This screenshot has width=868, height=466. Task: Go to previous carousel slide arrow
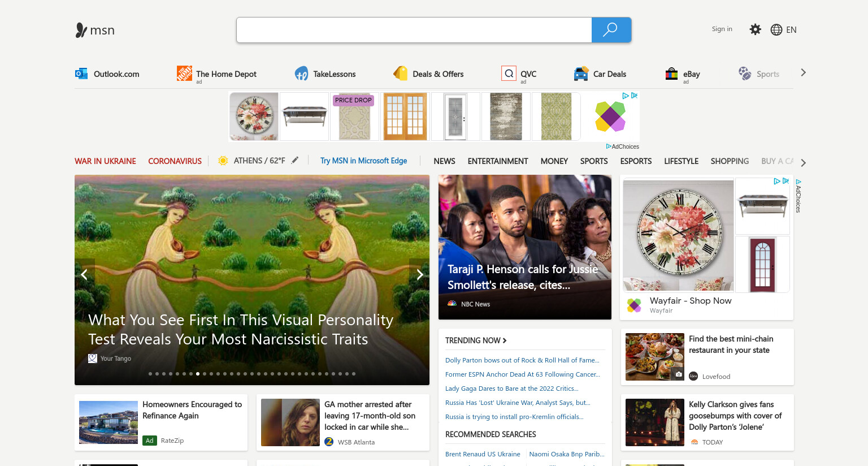tap(84, 274)
